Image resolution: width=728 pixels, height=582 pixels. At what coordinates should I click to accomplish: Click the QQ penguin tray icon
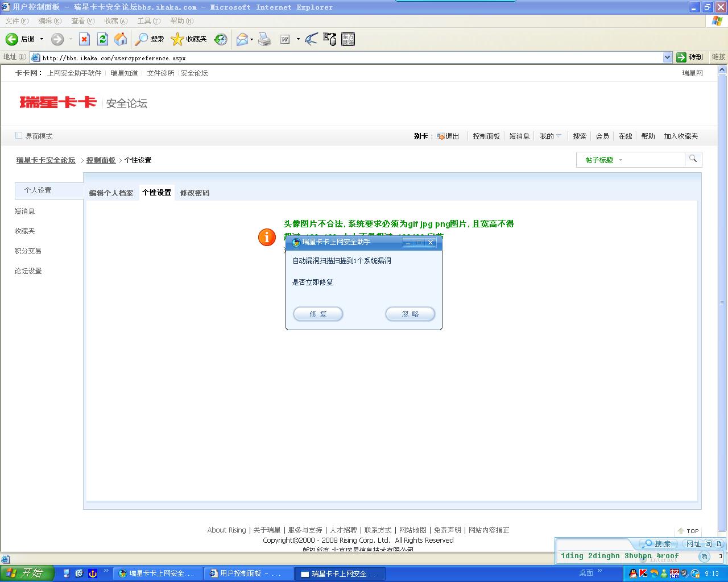(634, 573)
